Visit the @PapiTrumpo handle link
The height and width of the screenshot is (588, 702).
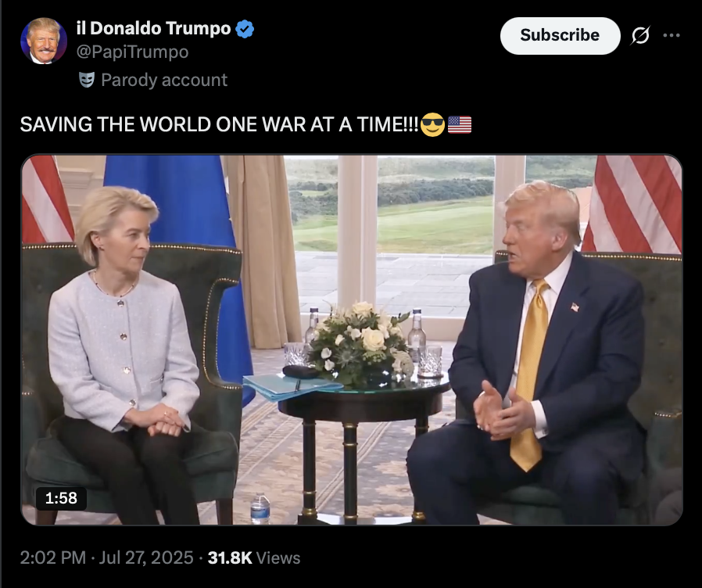(133, 52)
